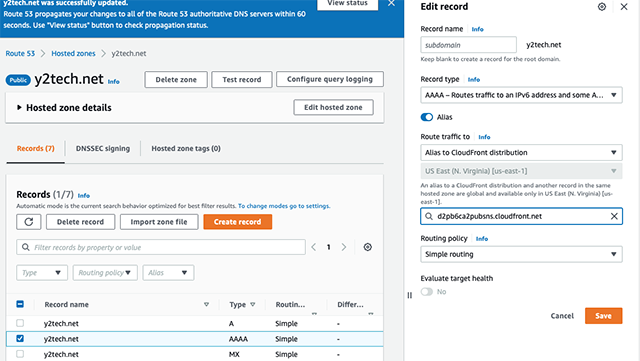Screen dimensions: 640x361
Task: Click the Delete zone button
Action: point(176,80)
